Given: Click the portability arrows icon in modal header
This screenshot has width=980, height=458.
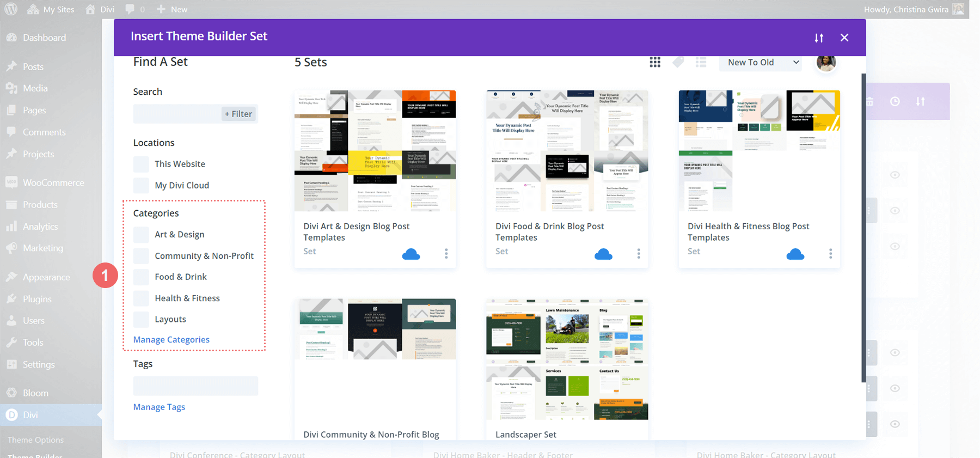Looking at the screenshot, I should coord(819,38).
